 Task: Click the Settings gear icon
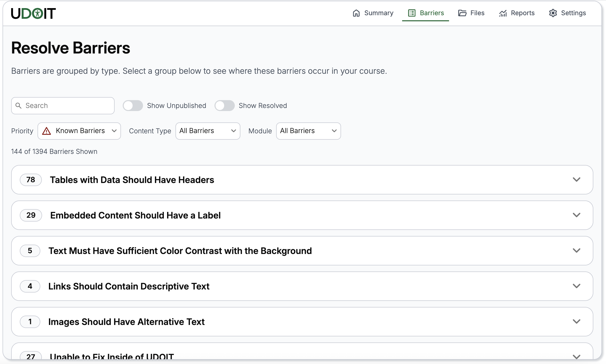[553, 13]
